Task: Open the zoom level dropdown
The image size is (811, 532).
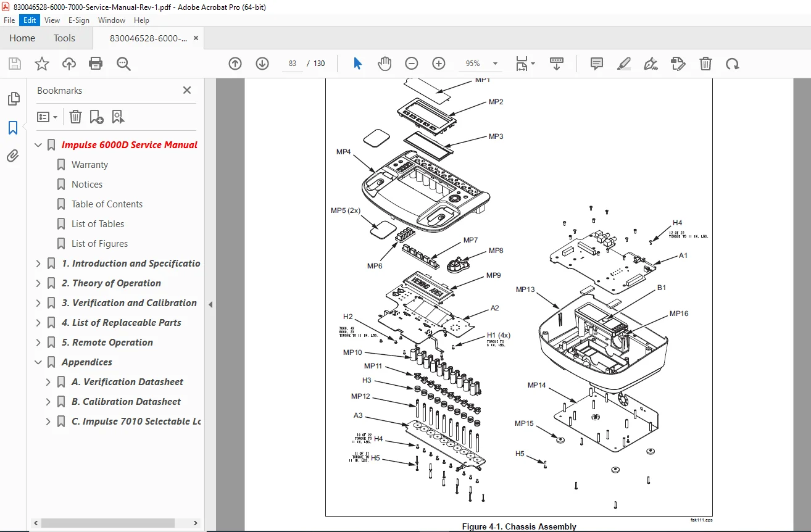Action: (x=494, y=64)
